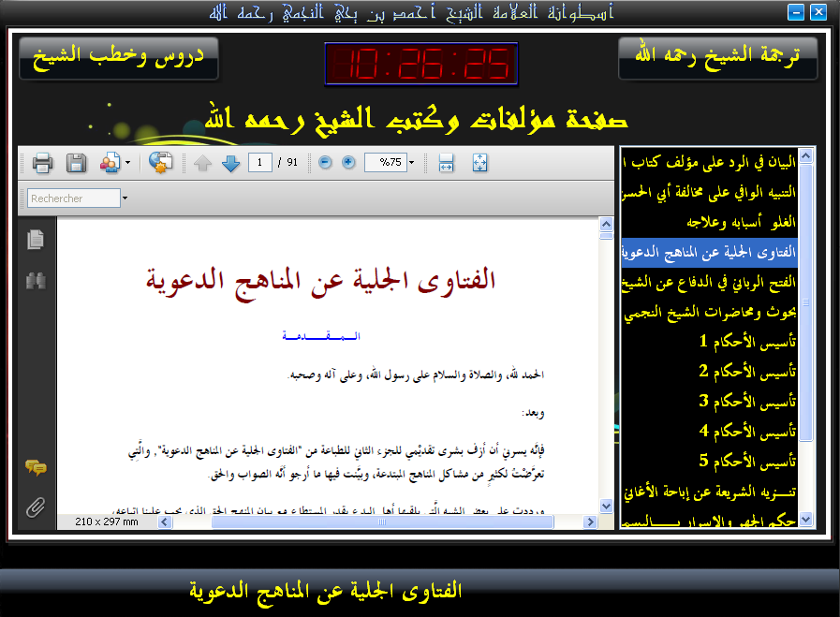Open the ترجمة الشيخ رحمه الله button
Screen dimensions: 840x617
click(717, 56)
